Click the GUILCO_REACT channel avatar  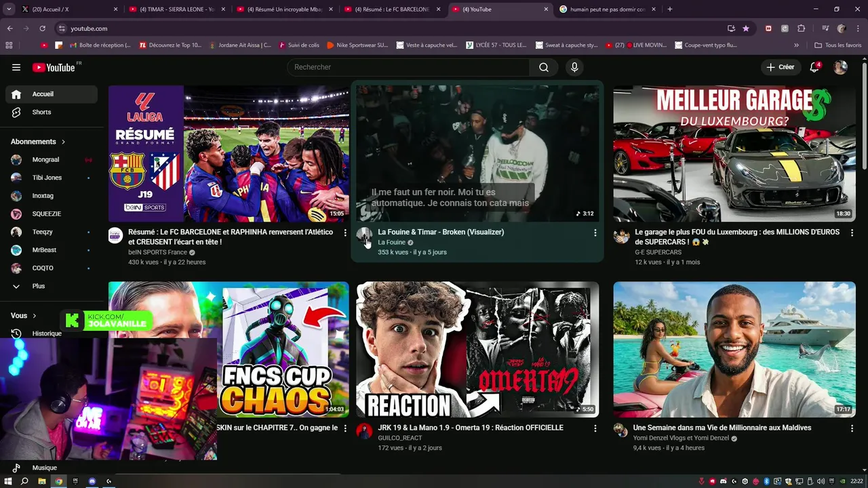coord(364,431)
